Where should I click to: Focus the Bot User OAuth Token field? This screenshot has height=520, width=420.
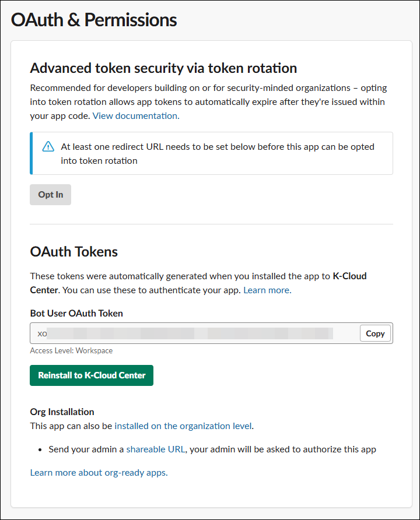(192, 333)
